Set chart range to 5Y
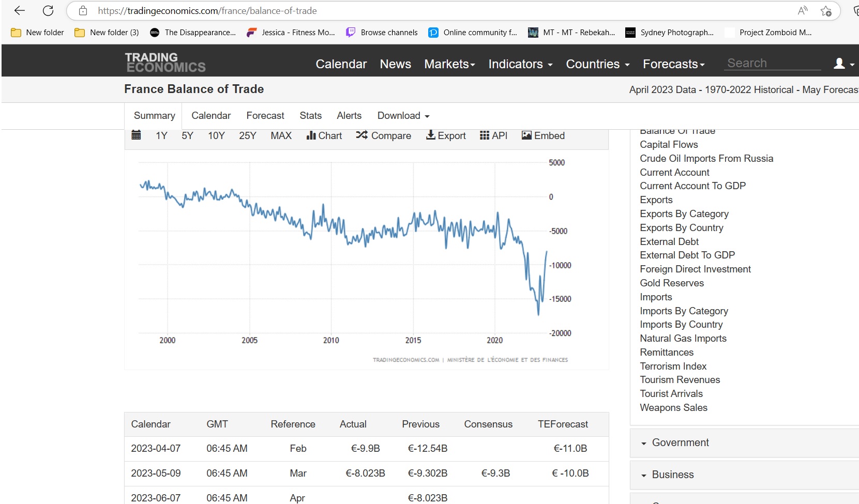Image resolution: width=859 pixels, height=504 pixels. pos(187,135)
